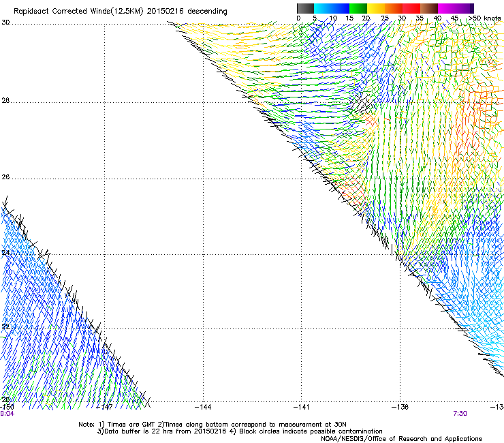The height and width of the screenshot is (443, 504).
Task: Click the magenta-purple 40-50 knots legend band
Action: tap(456, 8)
